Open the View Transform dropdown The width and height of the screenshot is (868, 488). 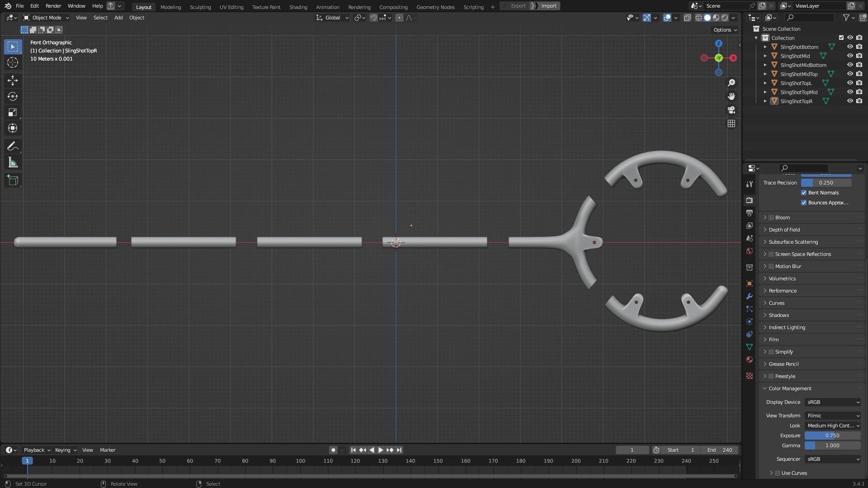tap(833, 416)
